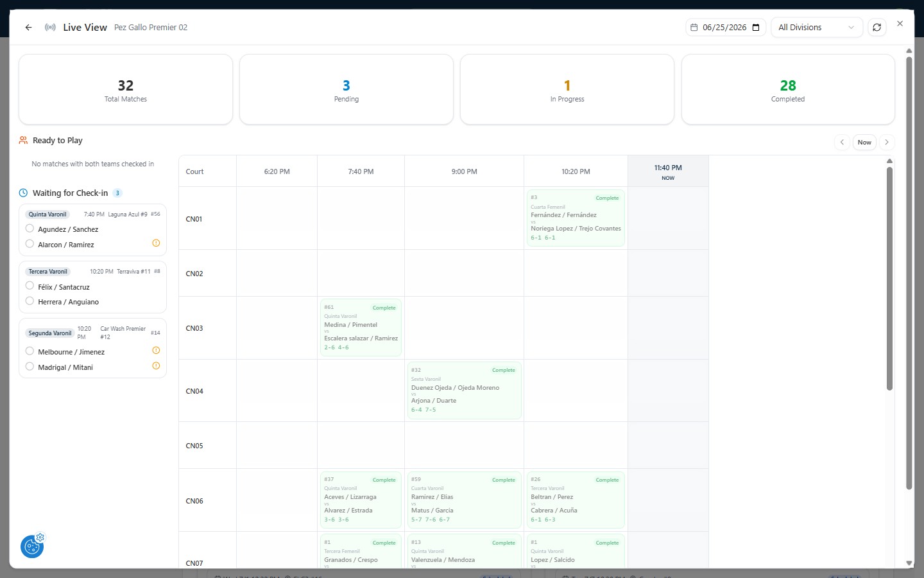The height and width of the screenshot is (578, 924).
Task: Check in Agundez / Sanchez
Action: [x=30, y=229]
